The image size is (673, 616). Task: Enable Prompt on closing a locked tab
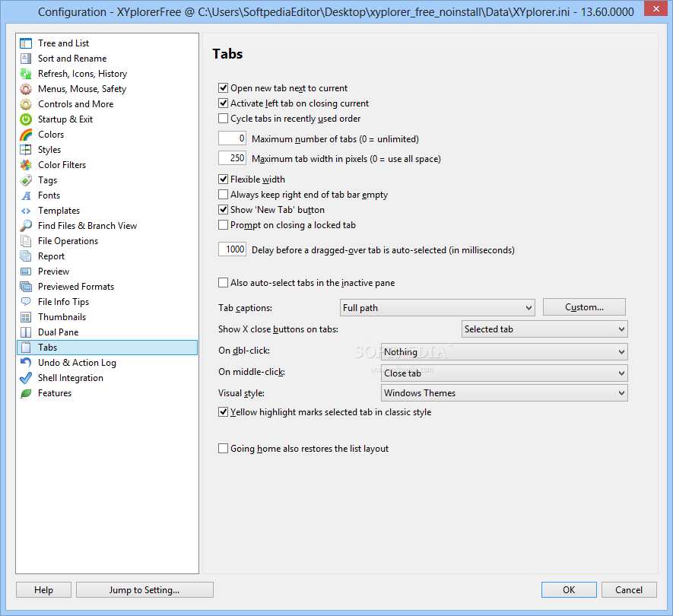click(224, 225)
